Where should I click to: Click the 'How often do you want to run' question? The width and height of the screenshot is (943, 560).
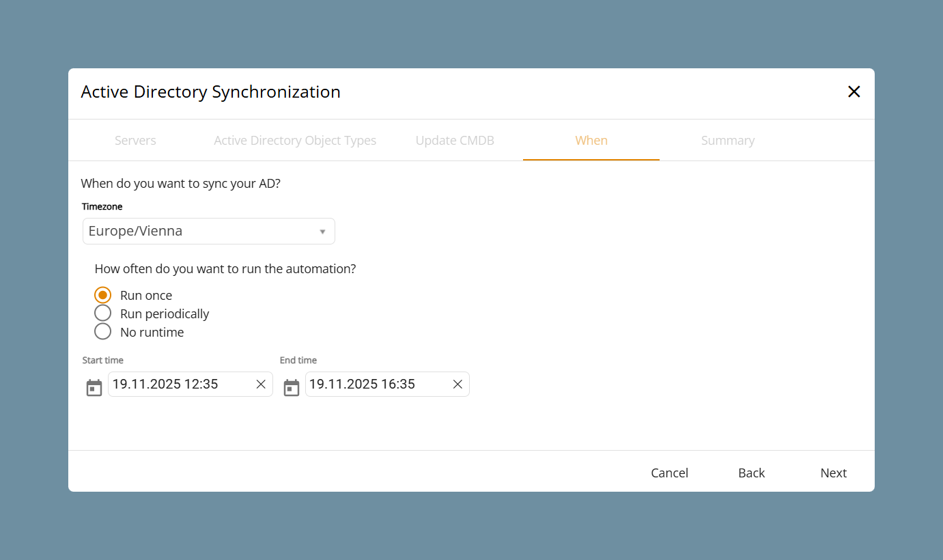(x=225, y=269)
